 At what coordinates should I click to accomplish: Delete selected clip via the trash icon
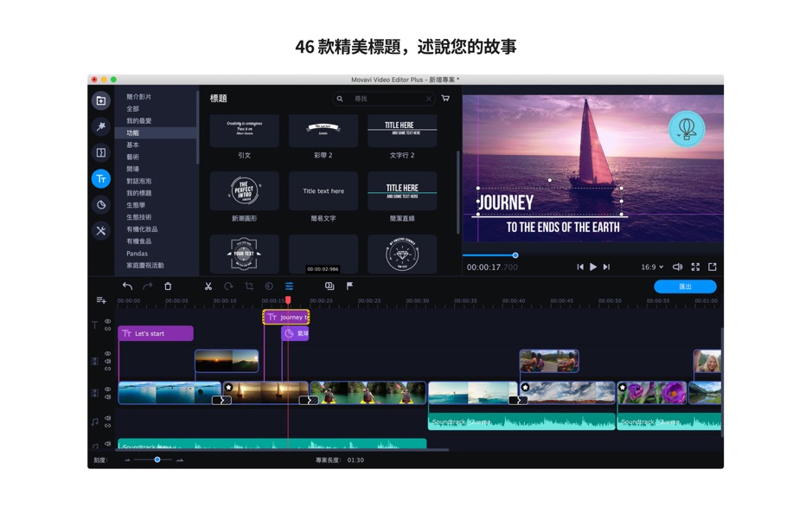pos(169,285)
